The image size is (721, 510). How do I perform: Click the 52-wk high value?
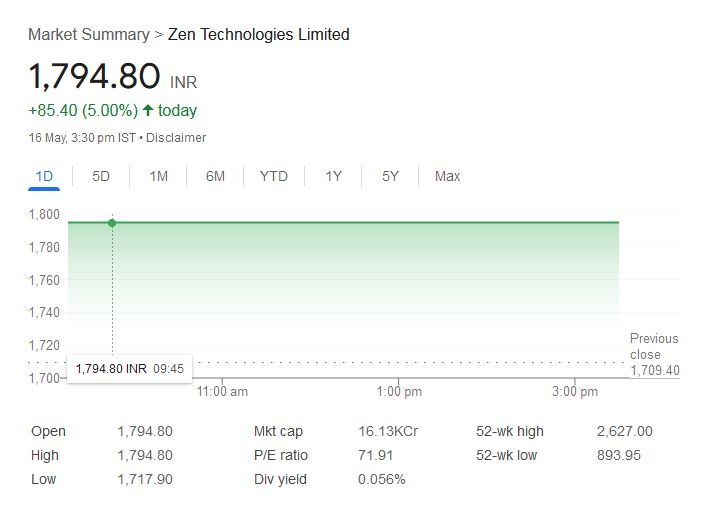click(624, 431)
